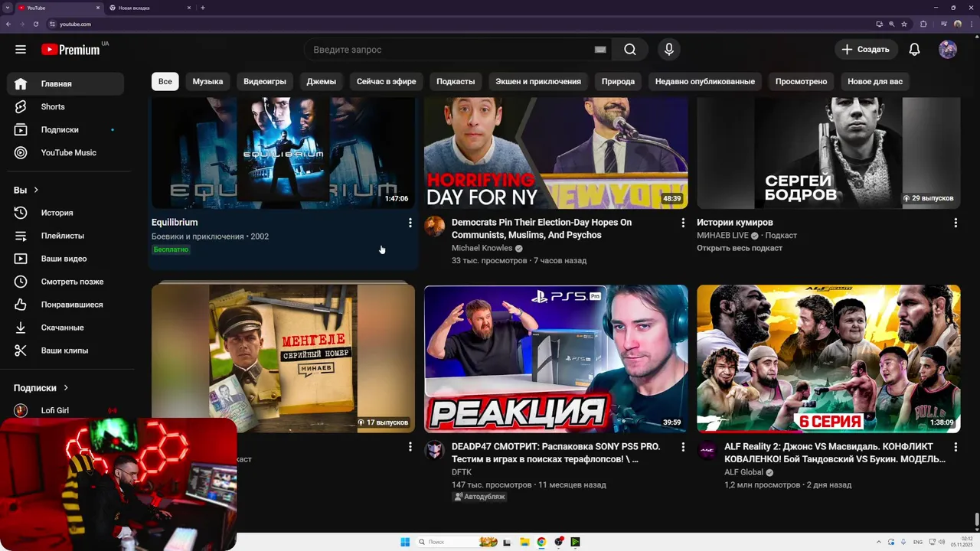
Task: Start voice search with microphone icon
Action: click(x=669, y=50)
